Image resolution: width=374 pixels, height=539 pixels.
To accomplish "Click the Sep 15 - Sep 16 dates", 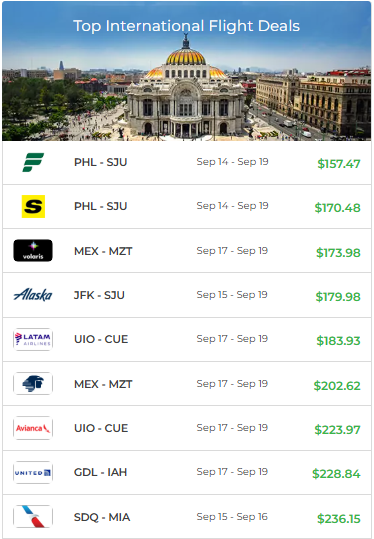I will pos(232,517).
